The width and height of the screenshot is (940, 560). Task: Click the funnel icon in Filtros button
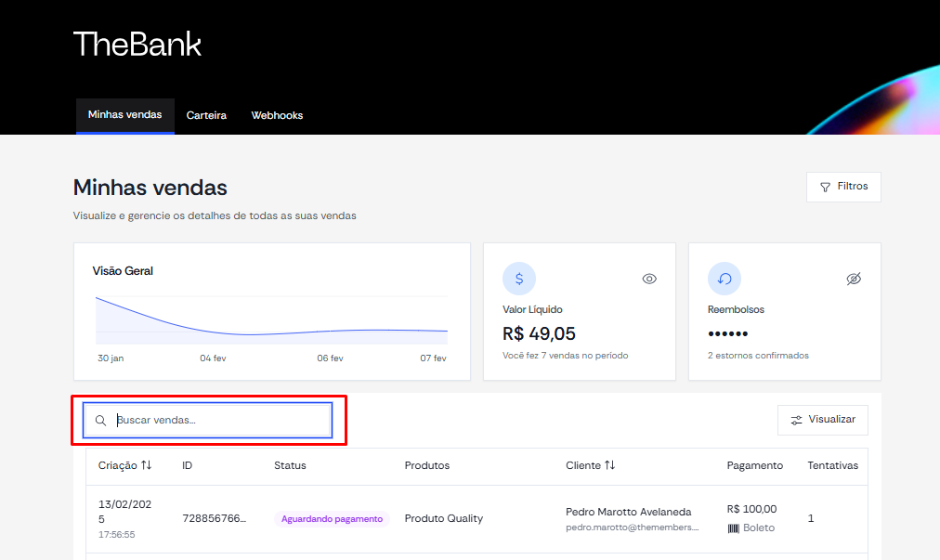coord(825,187)
